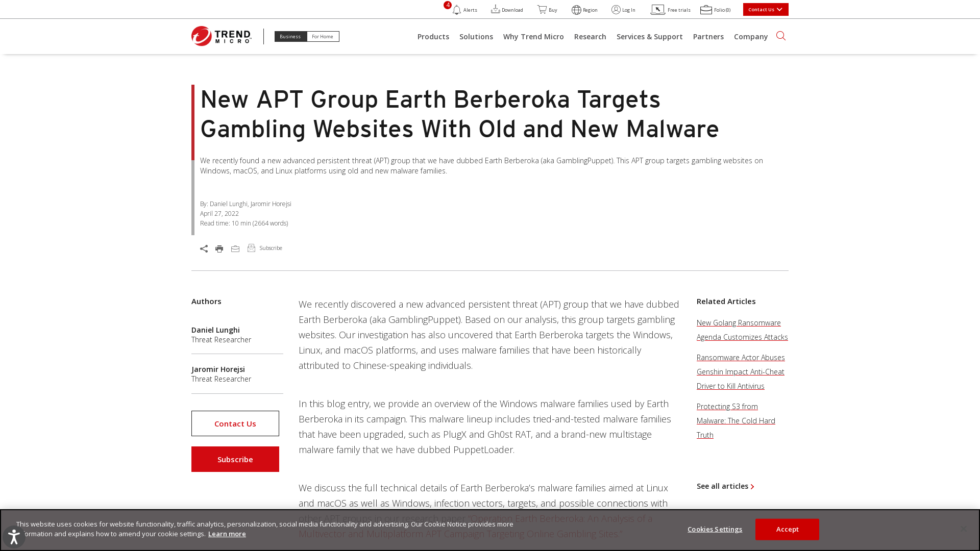This screenshot has height=551, width=980.
Task: Open the accessibility options icon
Action: click(14, 537)
